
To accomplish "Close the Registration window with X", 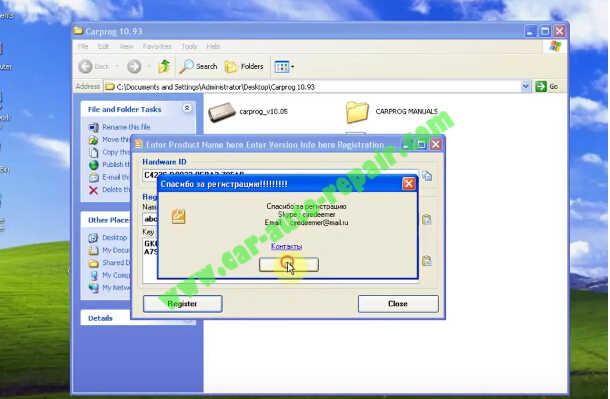I will 436,145.
